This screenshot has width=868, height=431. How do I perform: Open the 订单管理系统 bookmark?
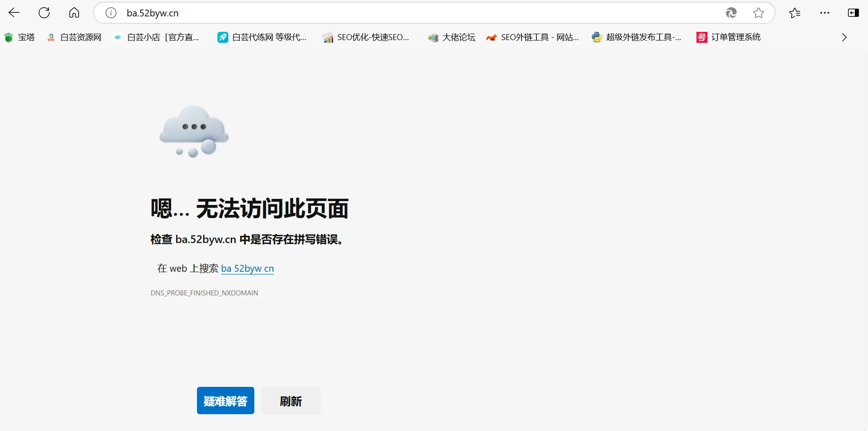click(729, 37)
